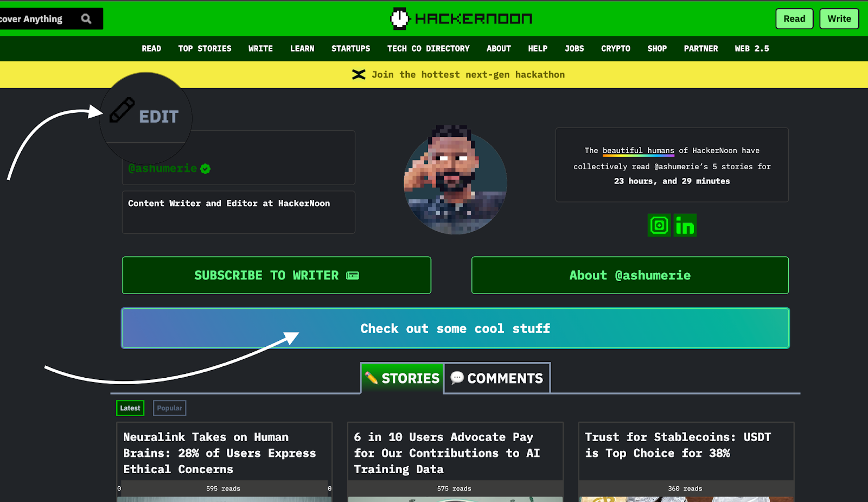Open WEB 2.5 in the navigation

[x=752, y=49]
